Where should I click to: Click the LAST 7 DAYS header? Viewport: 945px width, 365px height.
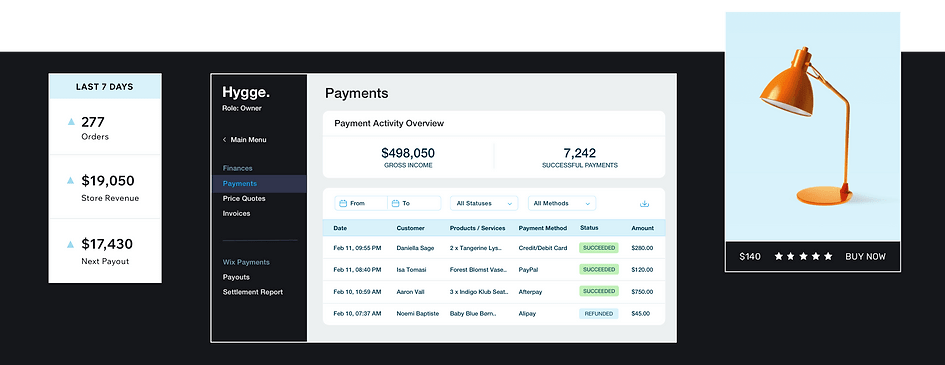pos(105,87)
